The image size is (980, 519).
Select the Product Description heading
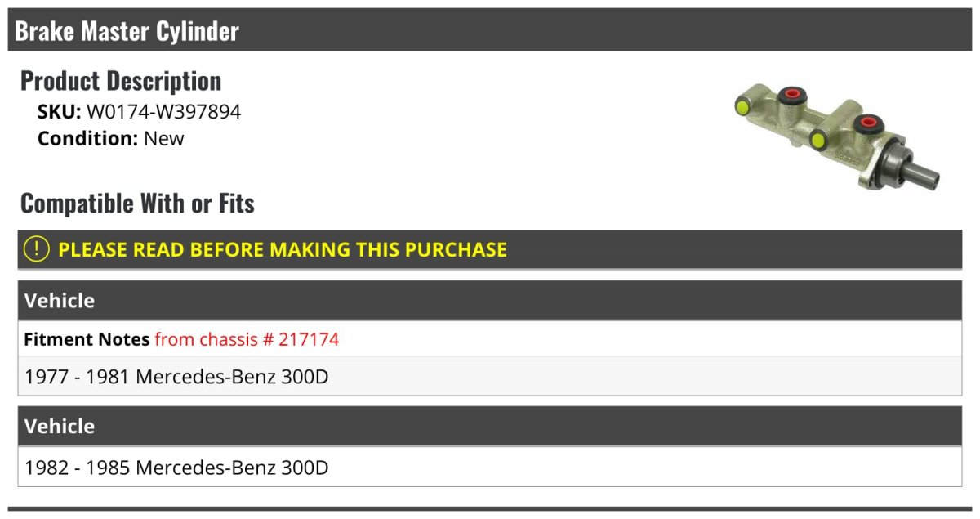pos(121,81)
